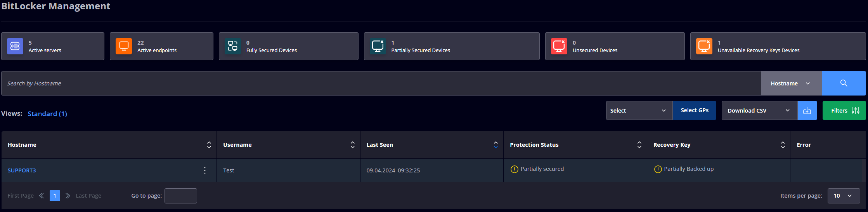Open the Download CSV format dropdown
The width and height of the screenshot is (868, 212).
point(760,111)
